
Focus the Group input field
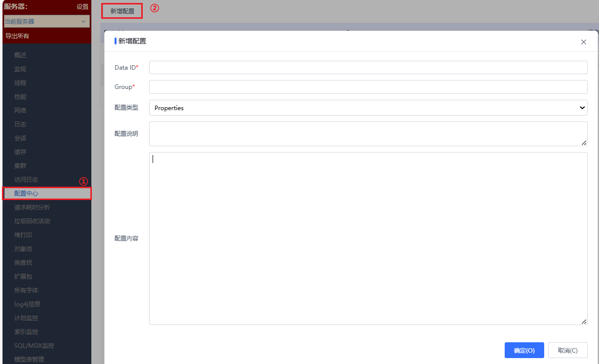(x=368, y=87)
